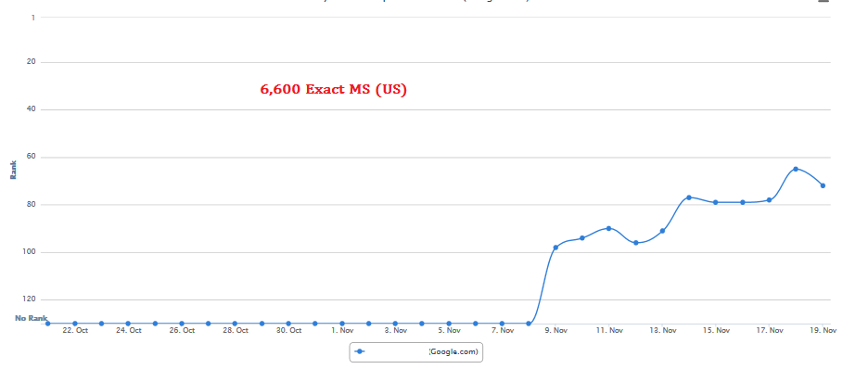Select the No Rank data point above 30. Oct
Screen dimensions: 868x369
(x=288, y=324)
